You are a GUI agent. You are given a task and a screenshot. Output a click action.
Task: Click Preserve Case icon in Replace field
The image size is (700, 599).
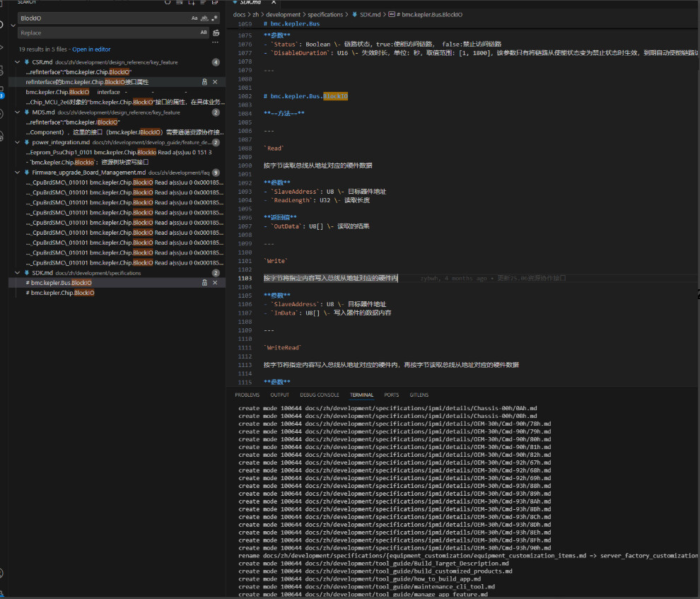point(204,33)
